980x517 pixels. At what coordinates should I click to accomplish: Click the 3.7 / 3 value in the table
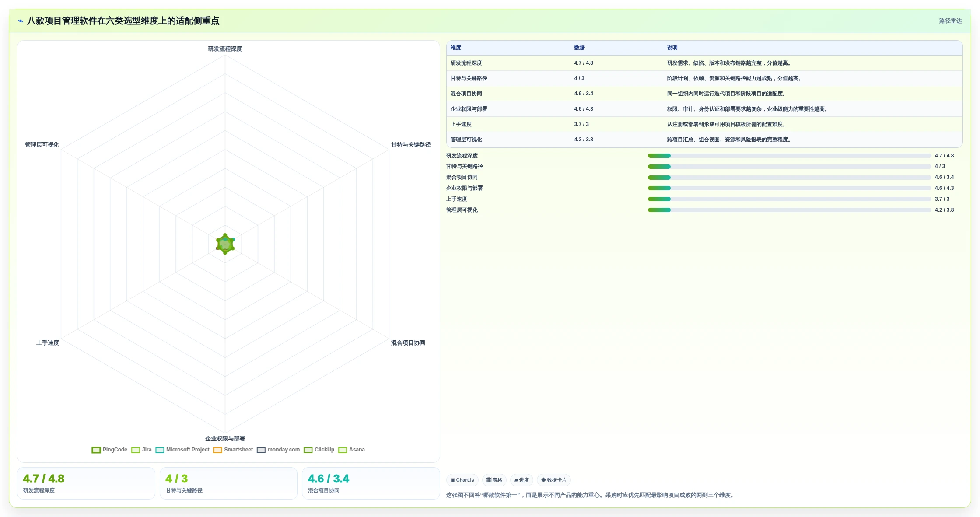tap(581, 124)
